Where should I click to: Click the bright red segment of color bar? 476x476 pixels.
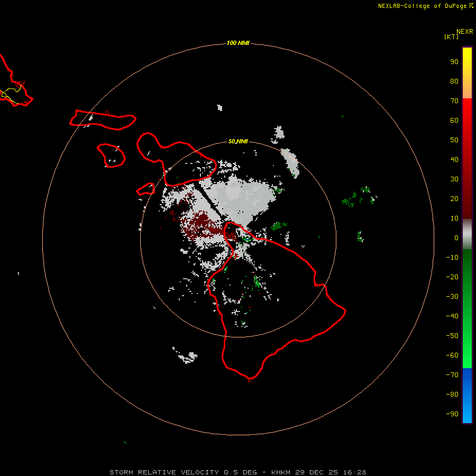tap(467, 158)
